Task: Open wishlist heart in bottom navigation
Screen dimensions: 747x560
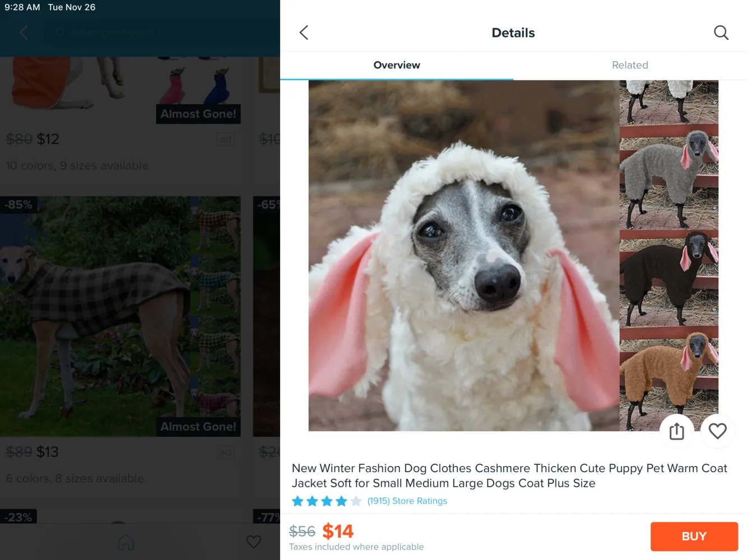Action: point(254,542)
